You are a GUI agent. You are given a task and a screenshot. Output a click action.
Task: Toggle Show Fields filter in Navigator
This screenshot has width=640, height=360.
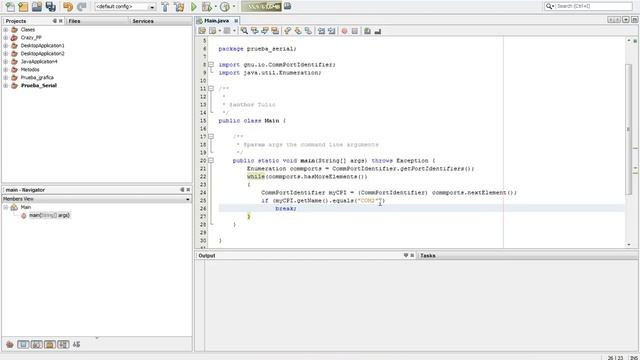(23, 344)
